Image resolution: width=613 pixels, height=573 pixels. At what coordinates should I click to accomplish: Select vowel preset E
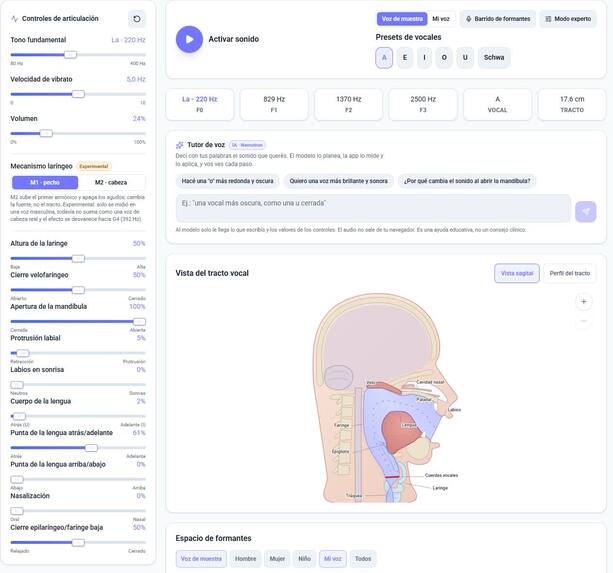tap(405, 57)
